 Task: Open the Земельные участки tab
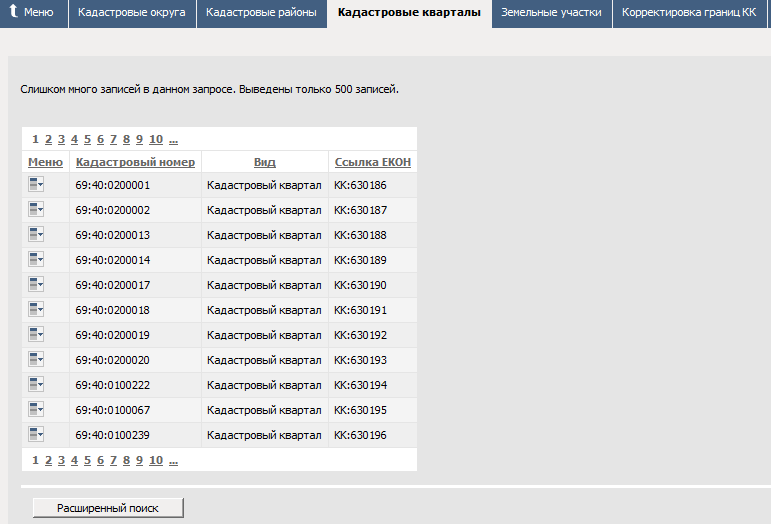click(552, 13)
